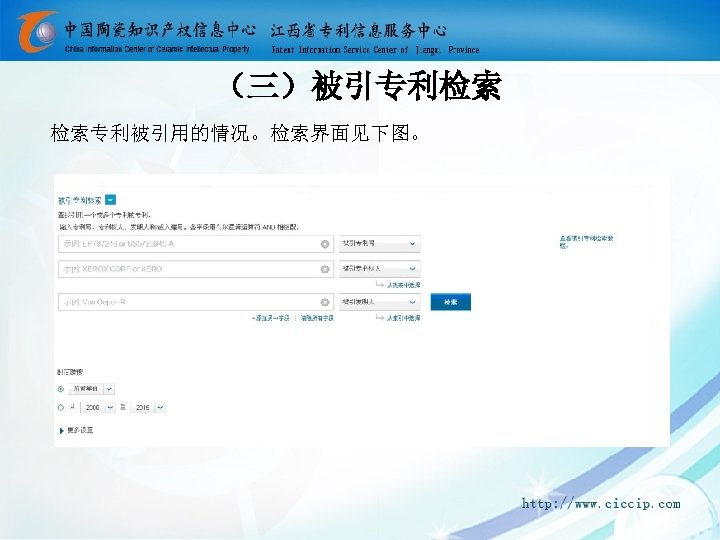The height and width of the screenshot is (540, 720).
Task: Open the 被引专利号 field selector dropdown
Action: click(x=379, y=244)
